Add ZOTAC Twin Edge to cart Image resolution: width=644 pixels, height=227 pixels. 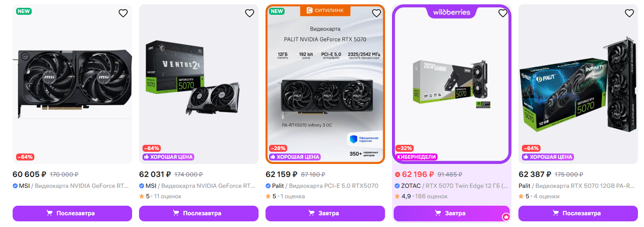tap(451, 214)
